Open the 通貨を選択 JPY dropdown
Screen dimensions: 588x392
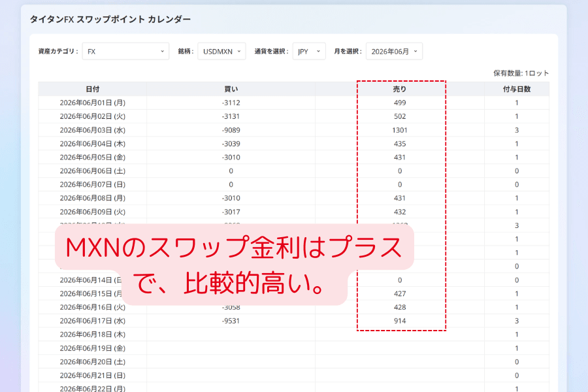tap(309, 52)
